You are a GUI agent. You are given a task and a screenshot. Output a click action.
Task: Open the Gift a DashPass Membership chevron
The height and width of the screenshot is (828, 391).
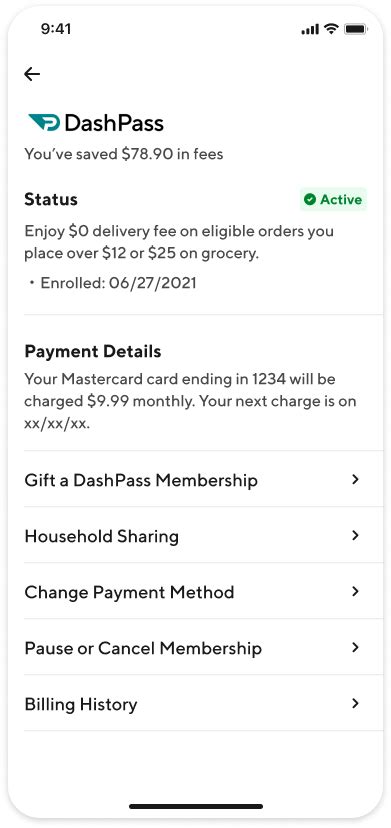[356, 479]
